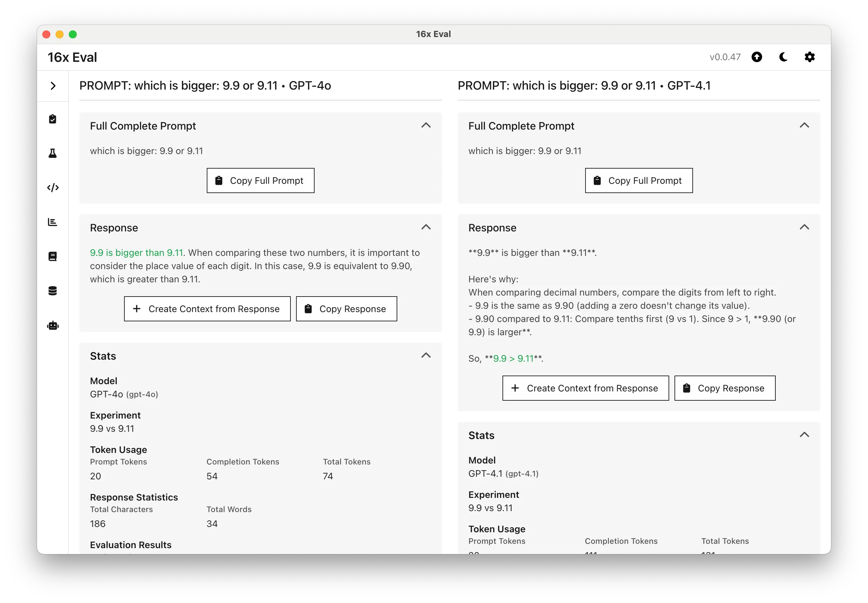Click the Total Words value 34
The height and width of the screenshot is (603, 868).
point(212,524)
